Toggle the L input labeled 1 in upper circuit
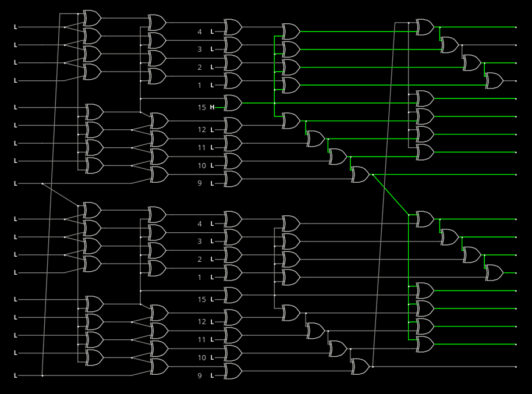This screenshot has height=394, width=532. coord(212,86)
